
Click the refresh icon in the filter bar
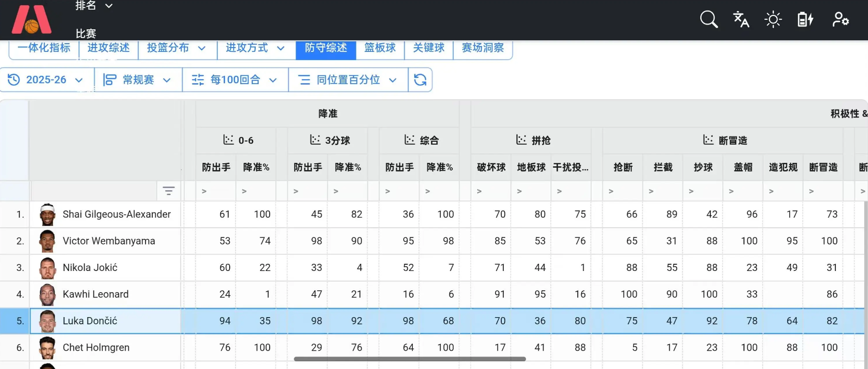click(420, 80)
